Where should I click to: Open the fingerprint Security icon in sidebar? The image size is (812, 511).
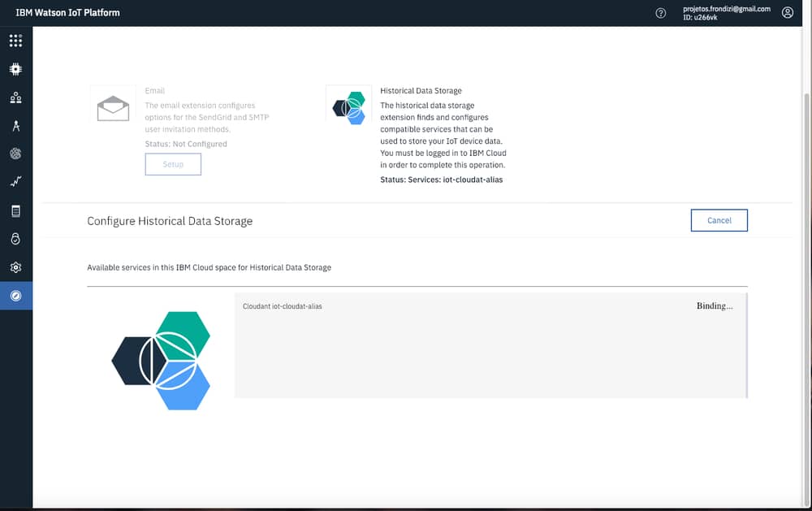click(x=15, y=154)
